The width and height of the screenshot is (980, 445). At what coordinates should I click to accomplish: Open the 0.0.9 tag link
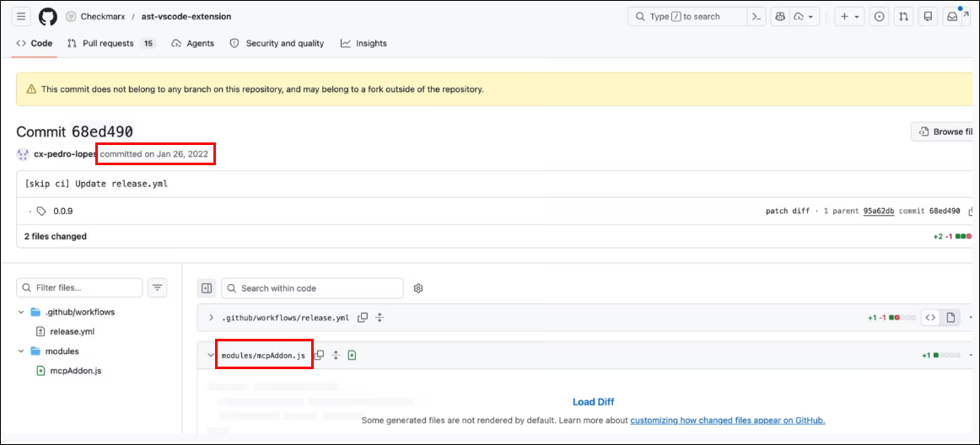62,212
